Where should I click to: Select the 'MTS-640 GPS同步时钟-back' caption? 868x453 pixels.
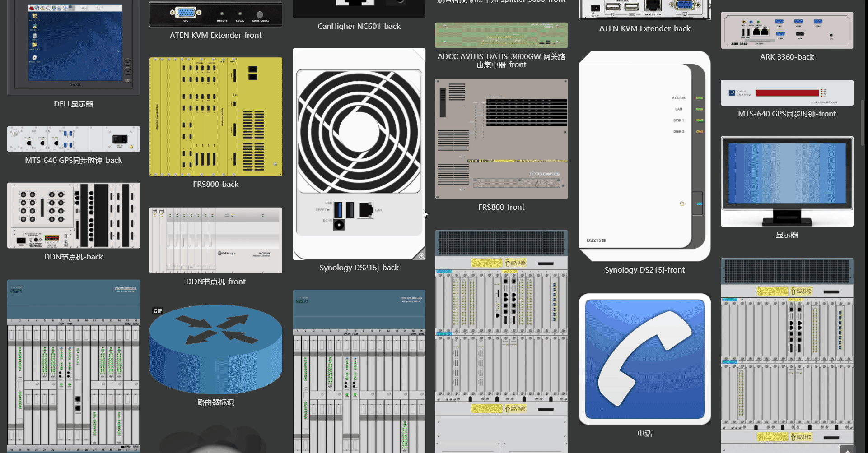tap(74, 160)
